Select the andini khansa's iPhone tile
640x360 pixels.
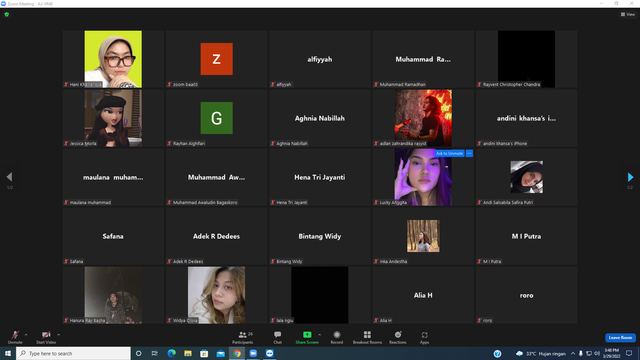[527, 118]
